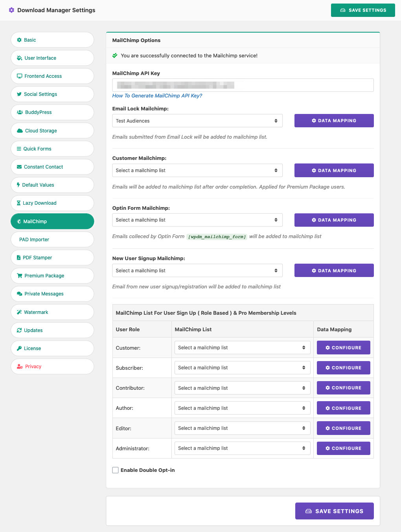The width and height of the screenshot is (401, 532).
Task: Click CONFIGURE for the Subscriber role
Action: tap(343, 367)
